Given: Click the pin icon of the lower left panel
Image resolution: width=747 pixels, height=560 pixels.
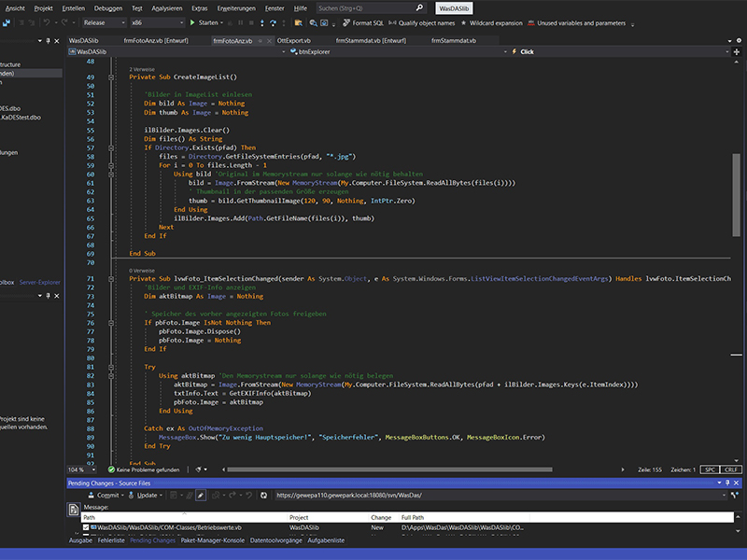Looking at the screenshot, I should [x=49, y=296].
